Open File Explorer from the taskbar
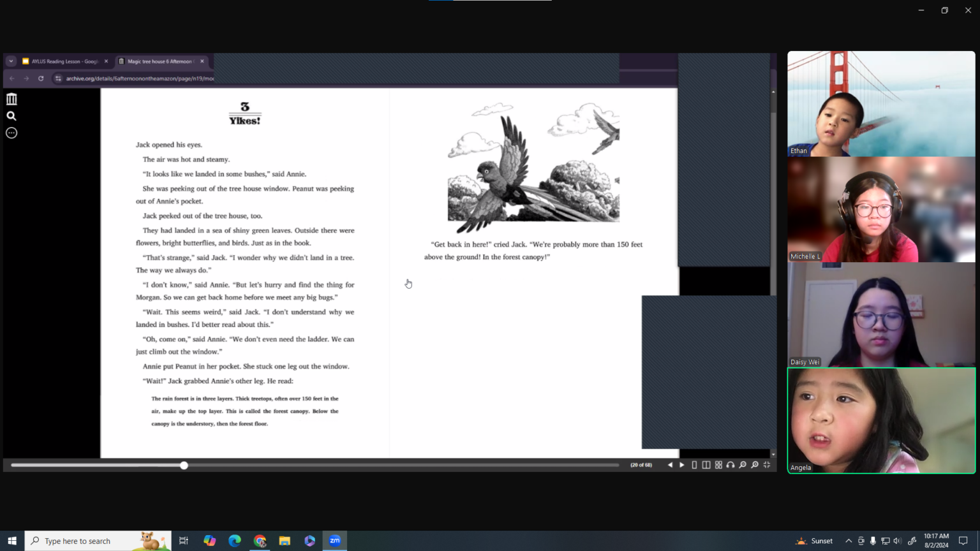This screenshot has height=551, width=980. click(285, 541)
